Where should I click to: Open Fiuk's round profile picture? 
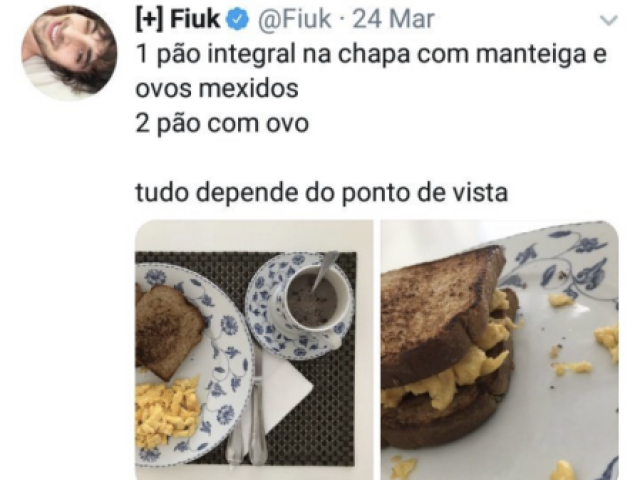(x=69, y=53)
